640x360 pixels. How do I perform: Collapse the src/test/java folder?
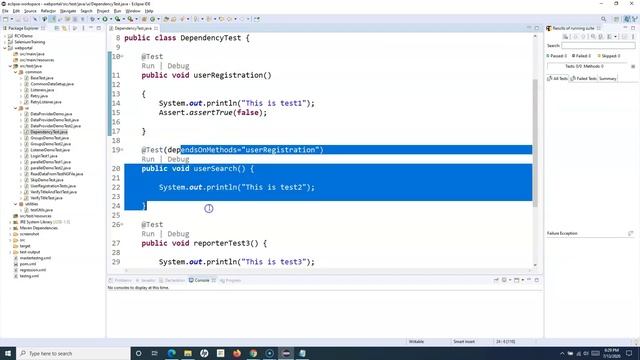click(x=10, y=66)
